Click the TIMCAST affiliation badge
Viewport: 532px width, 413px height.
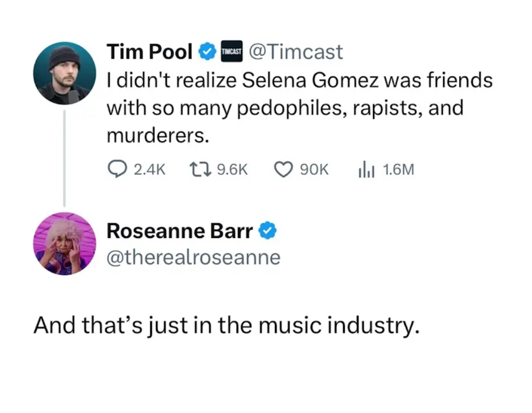(x=232, y=52)
